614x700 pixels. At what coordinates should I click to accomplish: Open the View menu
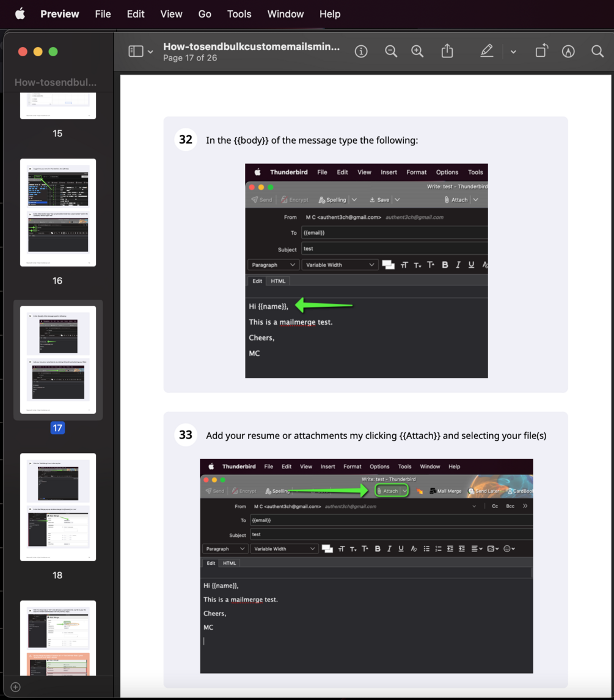click(171, 14)
